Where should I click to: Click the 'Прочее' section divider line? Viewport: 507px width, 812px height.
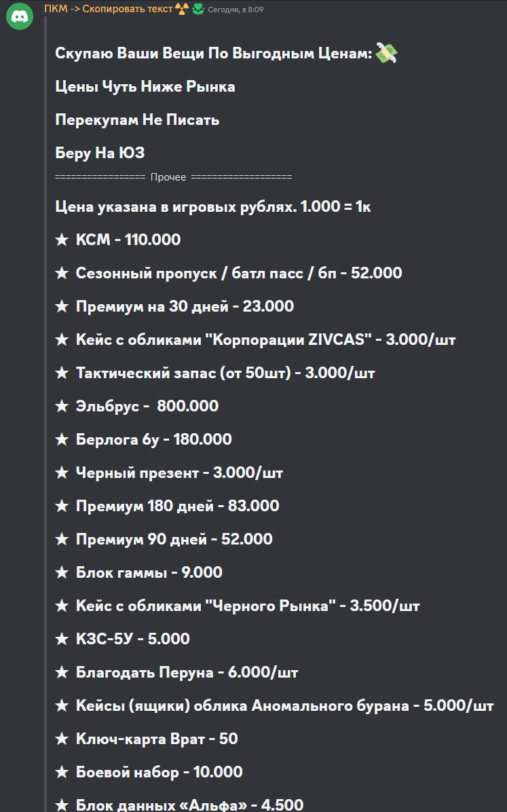click(x=174, y=177)
